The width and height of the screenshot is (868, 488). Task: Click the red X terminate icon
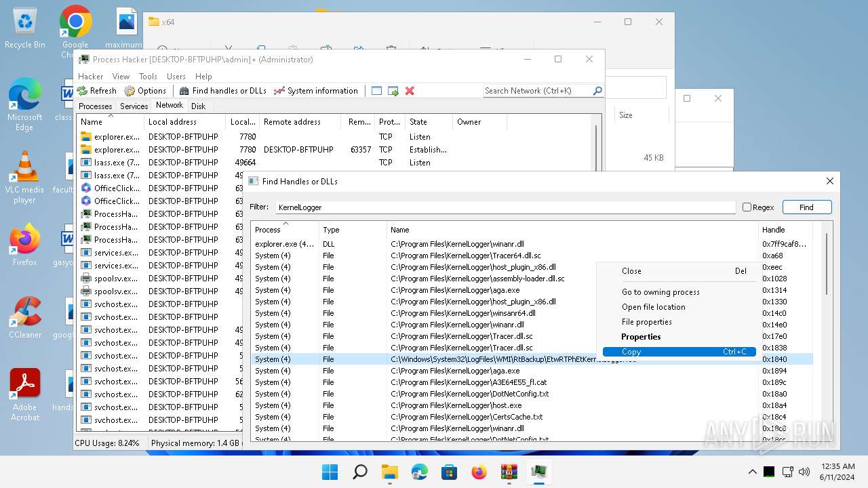(410, 91)
